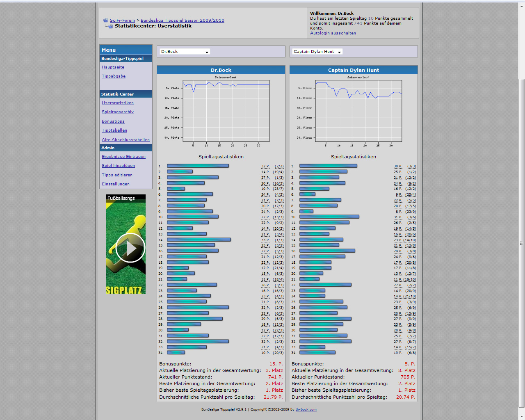Click the folder icon beside SciFi-Forum breadcrumb
Screen dimensions: 525x420
pyautogui.click(x=105, y=20)
